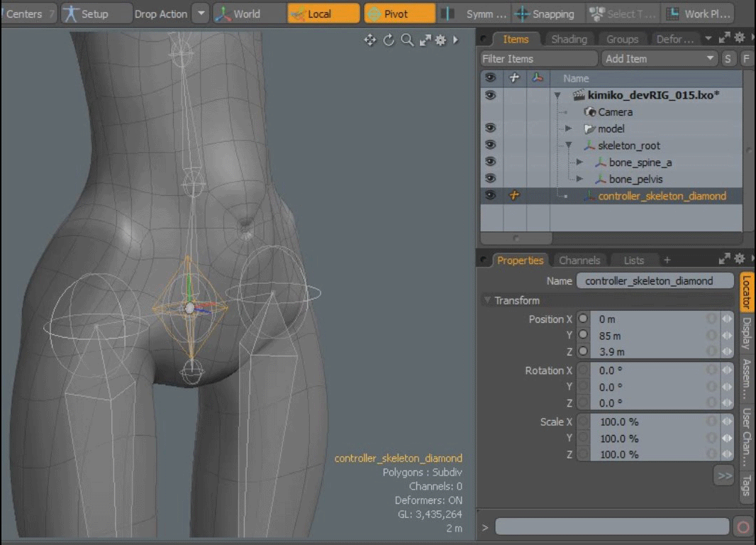
Task: Collapse the kimiko_devRIG_015.lxo scene tree
Action: pyautogui.click(x=557, y=96)
